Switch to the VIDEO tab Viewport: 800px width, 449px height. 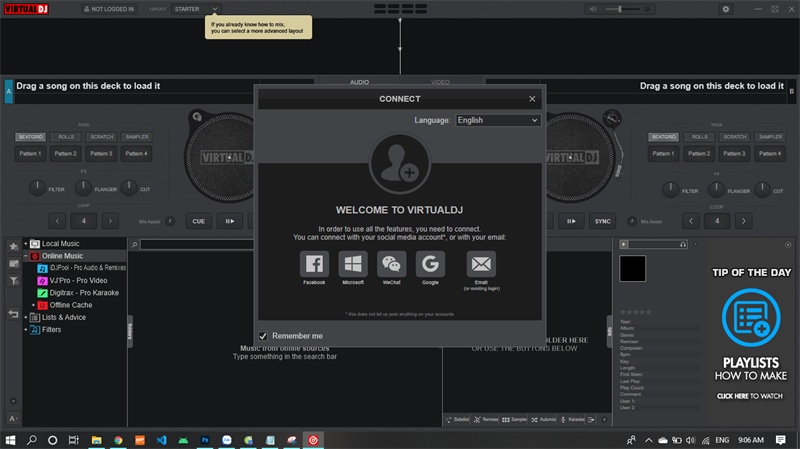coord(440,82)
